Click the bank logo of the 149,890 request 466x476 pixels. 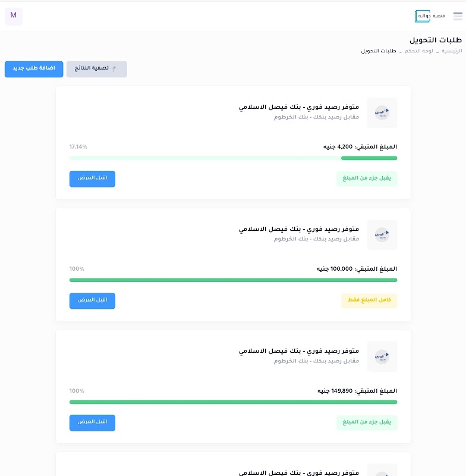click(x=382, y=356)
